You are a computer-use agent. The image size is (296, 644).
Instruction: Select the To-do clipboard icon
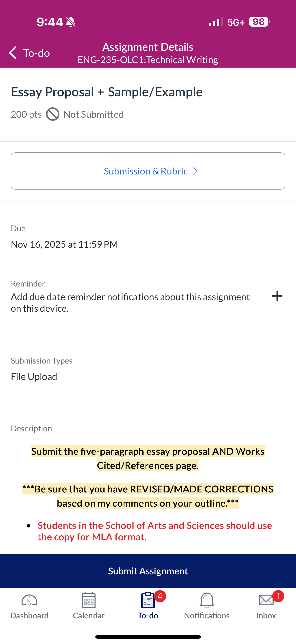pyautogui.click(x=148, y=600)
